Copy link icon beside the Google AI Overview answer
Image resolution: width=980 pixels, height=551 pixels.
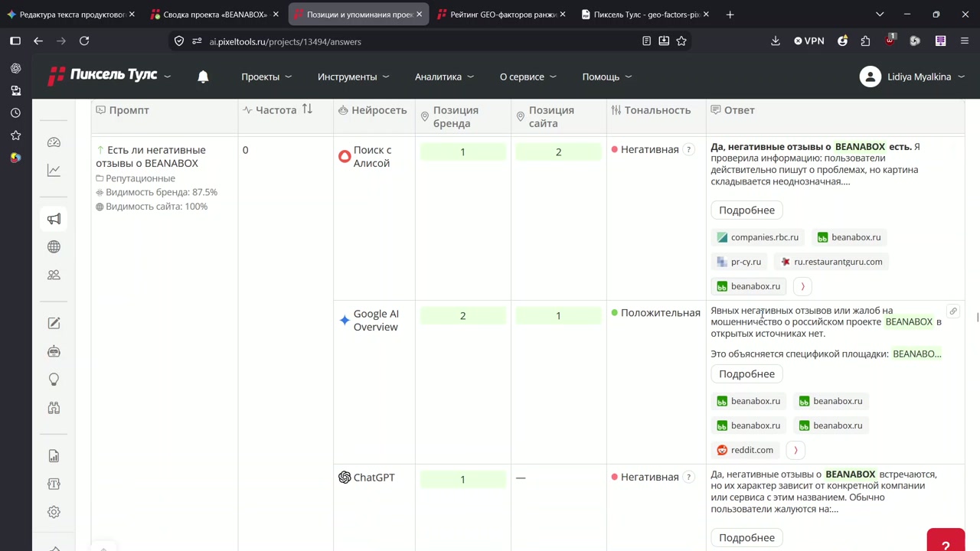point(953,311)
